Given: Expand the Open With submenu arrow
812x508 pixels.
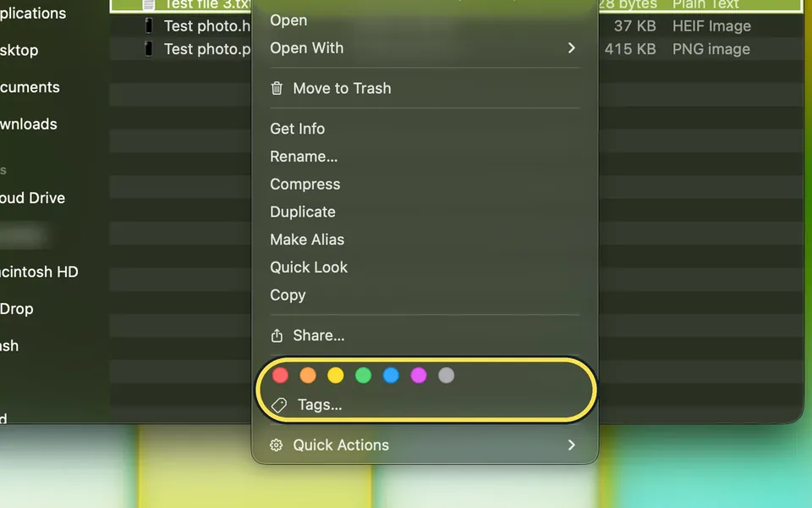Looking at the screenshot, I should 571,48.
